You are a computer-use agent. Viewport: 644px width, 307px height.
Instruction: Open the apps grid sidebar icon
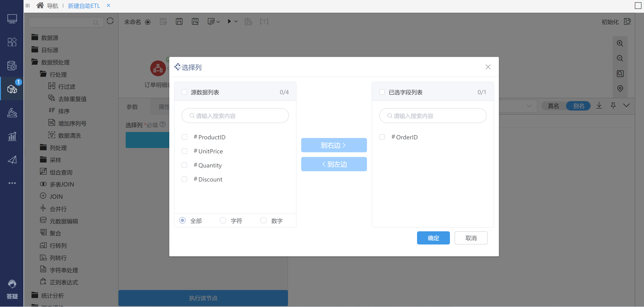coord(12,42)
